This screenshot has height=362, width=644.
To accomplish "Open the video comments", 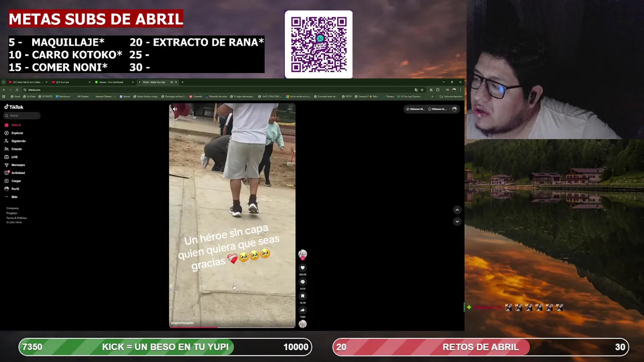I will coord(302,282).
